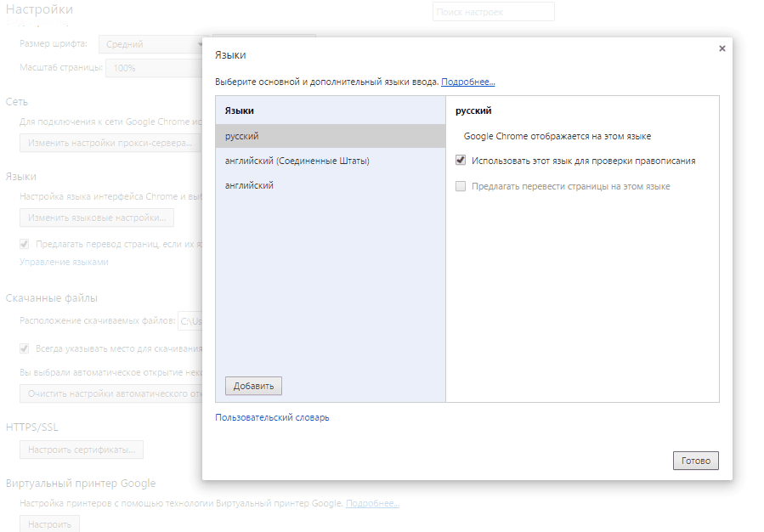Select английский (Соединенные Штаты) language
This screenshot has height=532, width=764.
[331, 161]
